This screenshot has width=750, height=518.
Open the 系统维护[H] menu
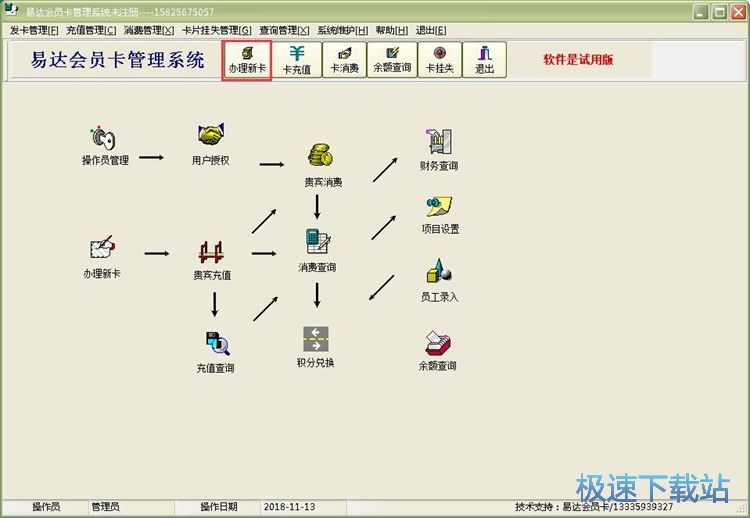point(342,30)
